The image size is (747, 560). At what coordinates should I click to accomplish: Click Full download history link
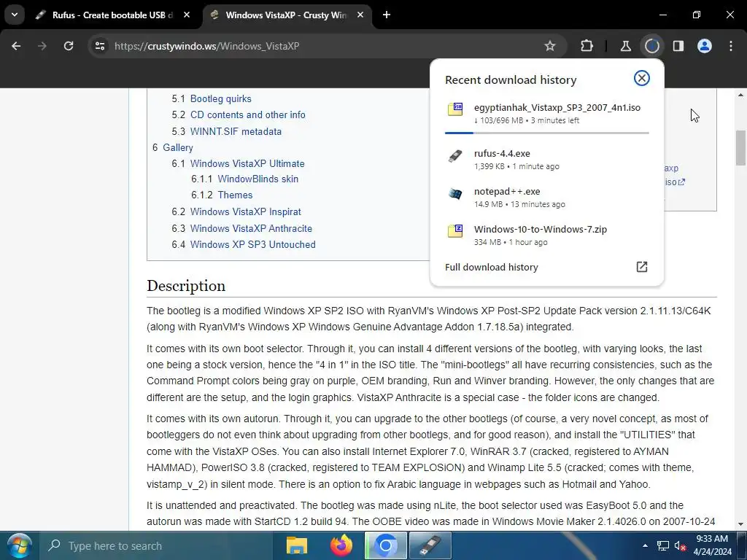point(491,267)
